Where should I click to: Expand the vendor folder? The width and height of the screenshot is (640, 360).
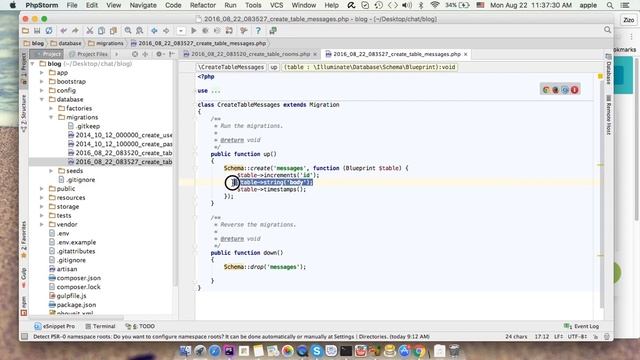pyautogui.click(x=42, y=224)
